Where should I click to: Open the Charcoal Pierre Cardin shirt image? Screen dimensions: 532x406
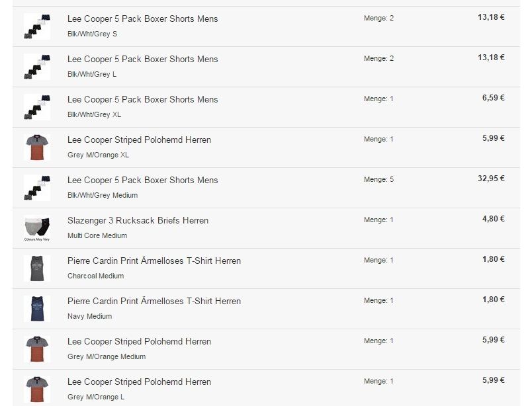coord(36,268)
